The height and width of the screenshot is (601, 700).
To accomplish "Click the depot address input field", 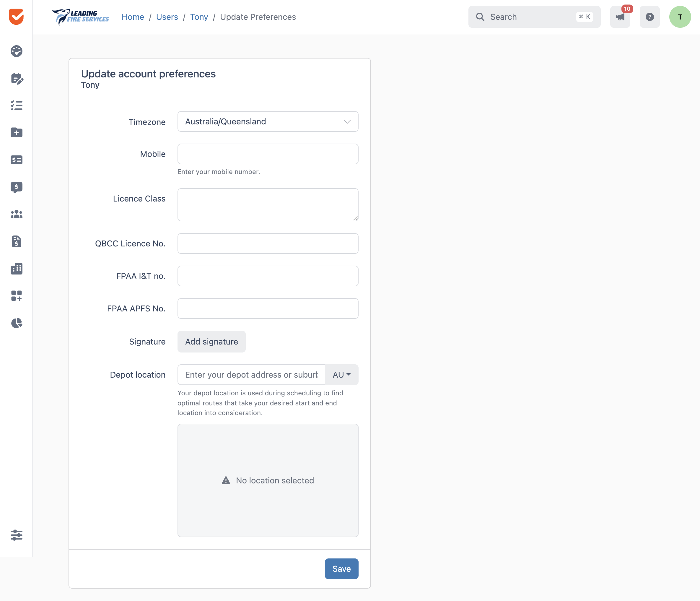I will pos(251,375).
